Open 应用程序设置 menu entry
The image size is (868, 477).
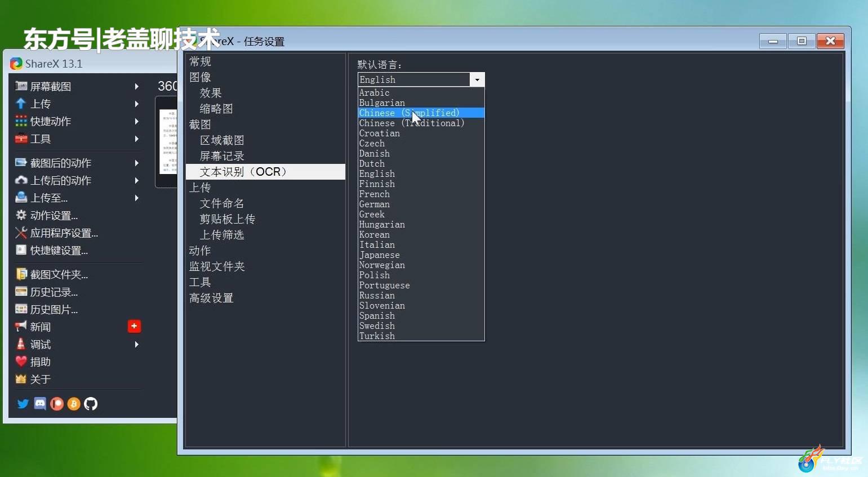64,233
